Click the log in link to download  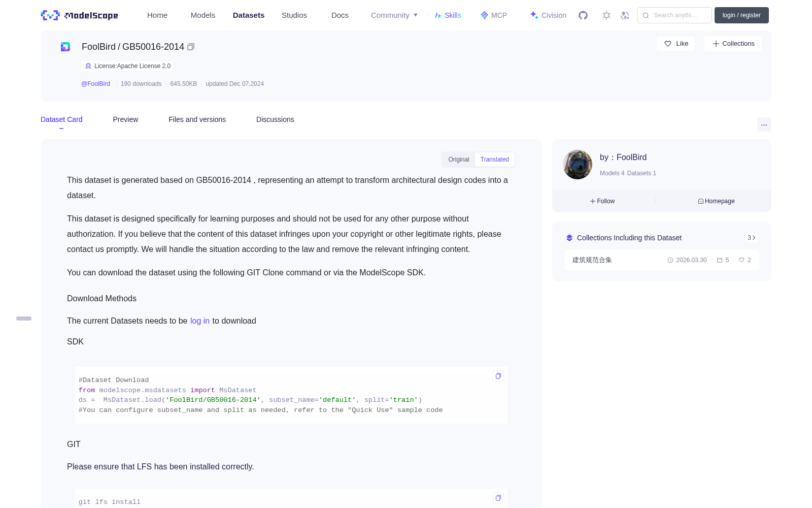200,321
